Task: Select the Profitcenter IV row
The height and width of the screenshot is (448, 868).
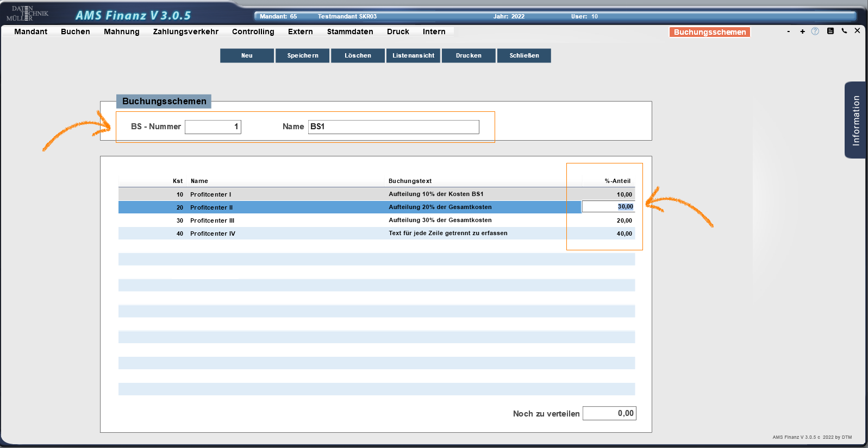Action: point(348,234)
